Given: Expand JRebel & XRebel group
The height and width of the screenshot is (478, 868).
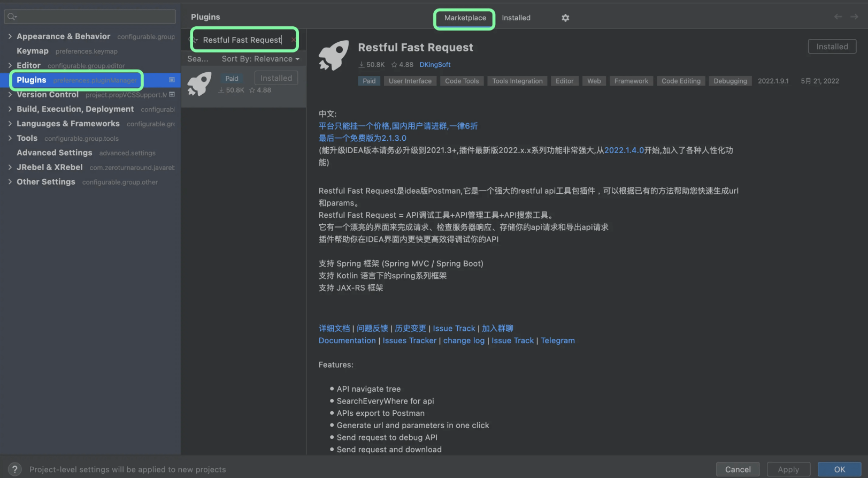Looking at the screenshot, I should click(x=10, y=168).
